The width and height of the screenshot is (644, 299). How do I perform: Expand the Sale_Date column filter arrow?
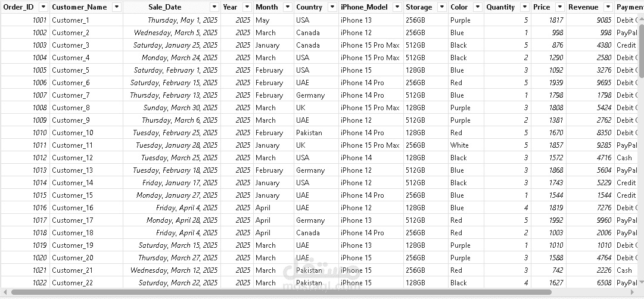(x=214, y=7)
